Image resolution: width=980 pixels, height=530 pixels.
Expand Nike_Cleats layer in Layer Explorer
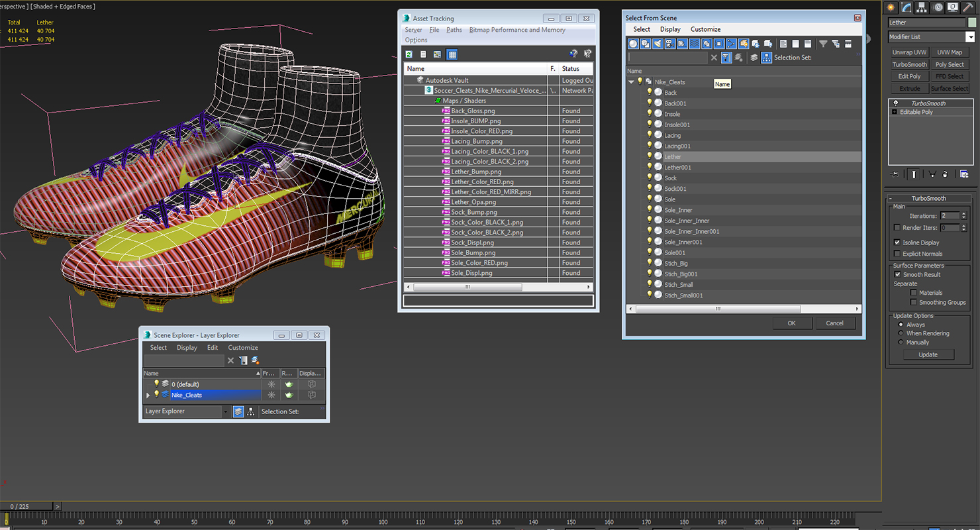click(148, 395)
